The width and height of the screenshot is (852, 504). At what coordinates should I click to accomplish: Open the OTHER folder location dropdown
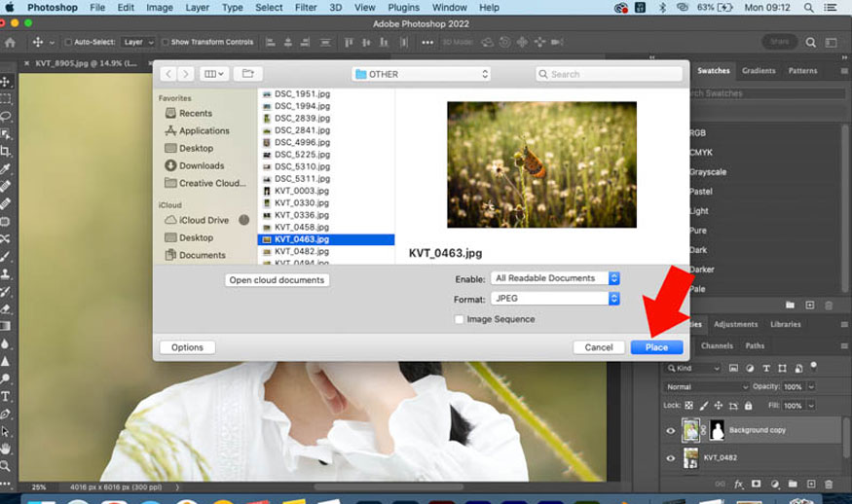[x=421, y=74]
